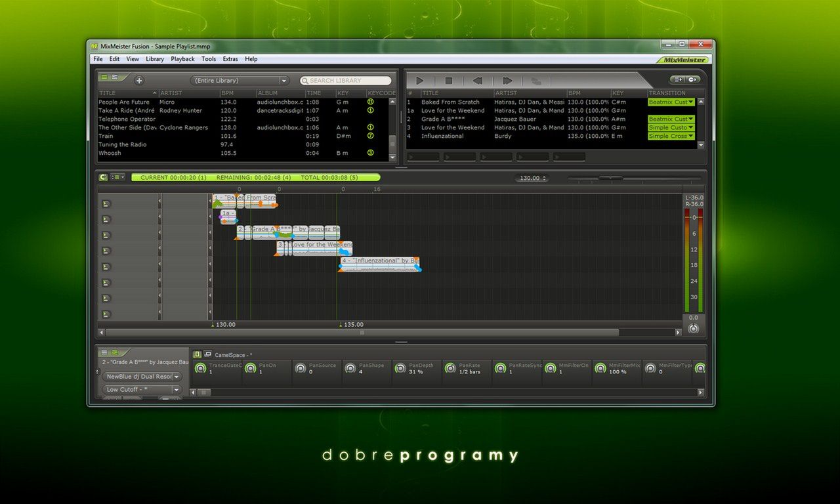This screenshot has height=504, width=840.
Task: Click the third timeline track header icon
Action: pos(106,235)
